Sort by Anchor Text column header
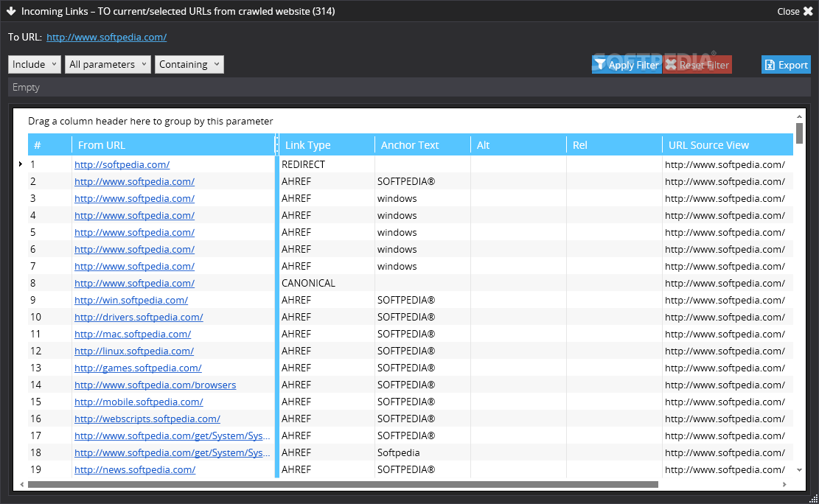Screen dimensions: 819x504 click(422, 144)
